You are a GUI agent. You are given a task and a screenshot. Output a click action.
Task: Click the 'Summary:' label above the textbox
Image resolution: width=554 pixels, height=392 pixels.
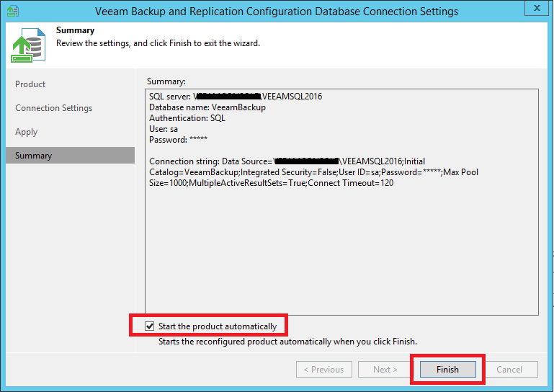(x=166, y=81)
